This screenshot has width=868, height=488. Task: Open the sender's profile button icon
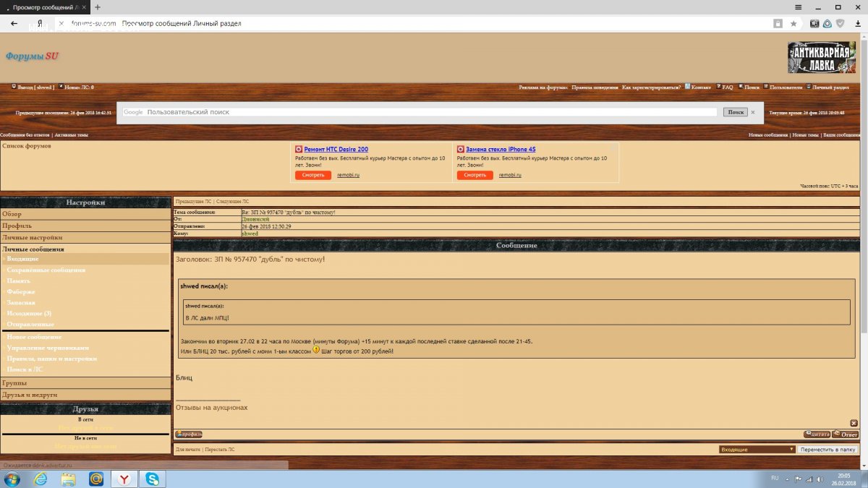[x=189, y=435]
